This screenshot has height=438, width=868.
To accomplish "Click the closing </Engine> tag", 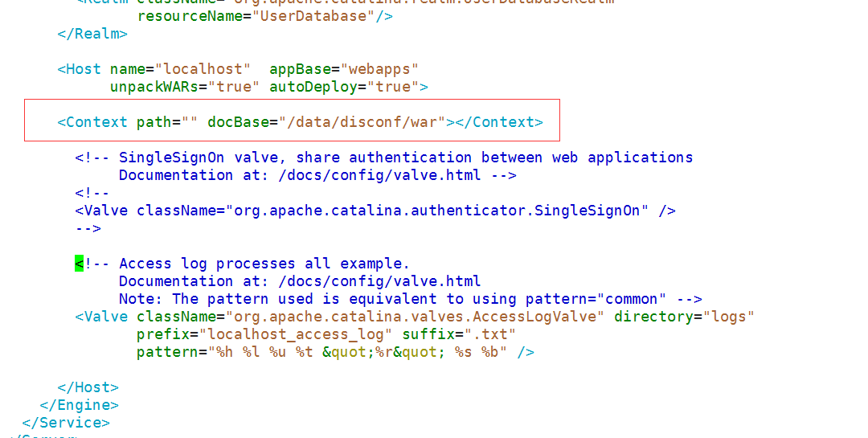I will tap(79, 405).
